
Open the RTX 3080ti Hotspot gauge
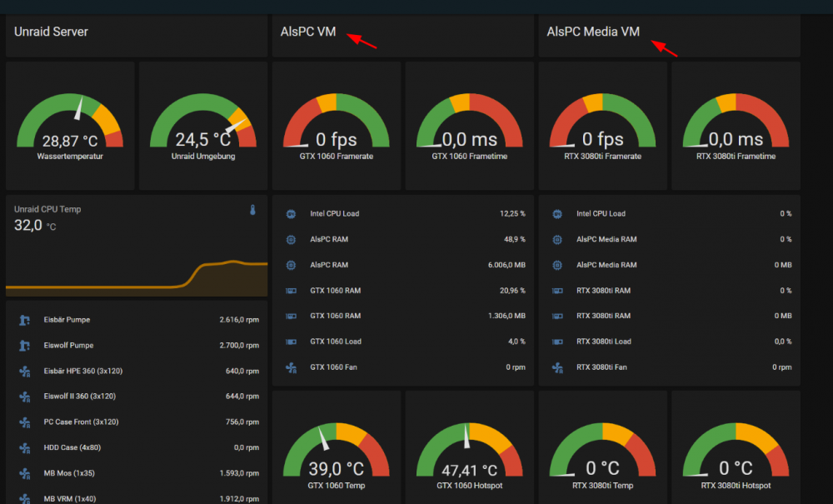point(736,447)
